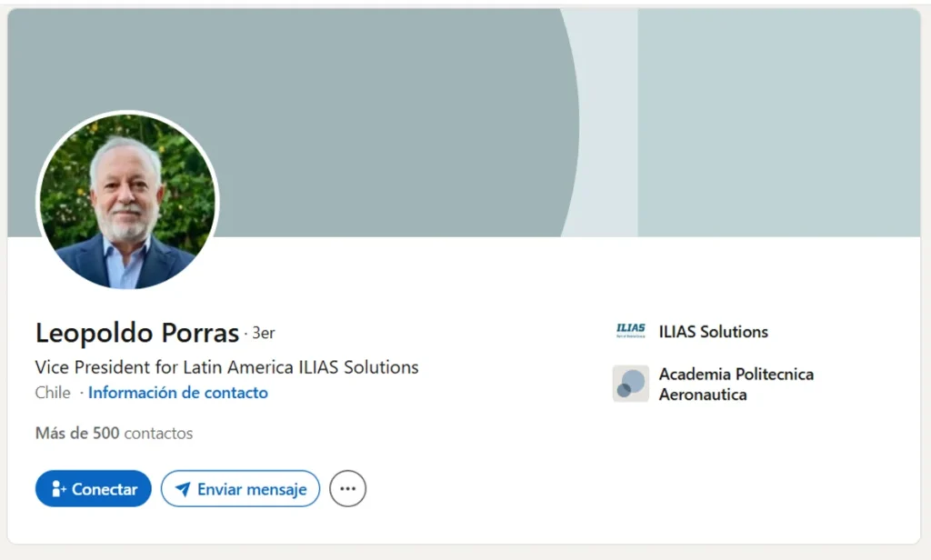Click the paper plane send icon
This screenshot has height=560, width=931.
click(x=183, y=489)
